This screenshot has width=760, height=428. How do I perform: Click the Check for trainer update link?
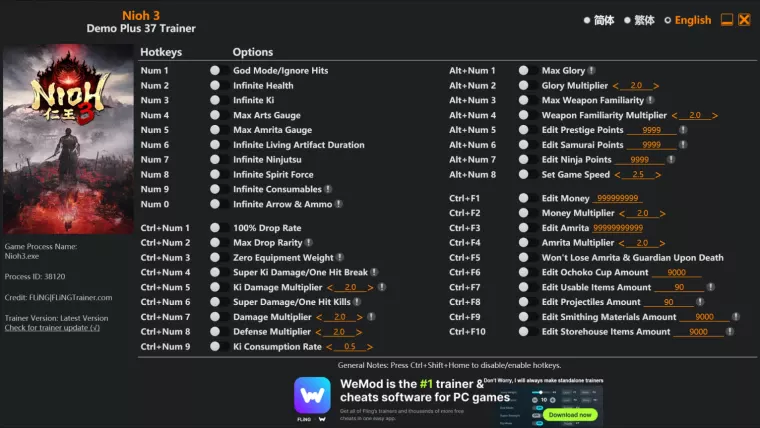click(52, 327)
